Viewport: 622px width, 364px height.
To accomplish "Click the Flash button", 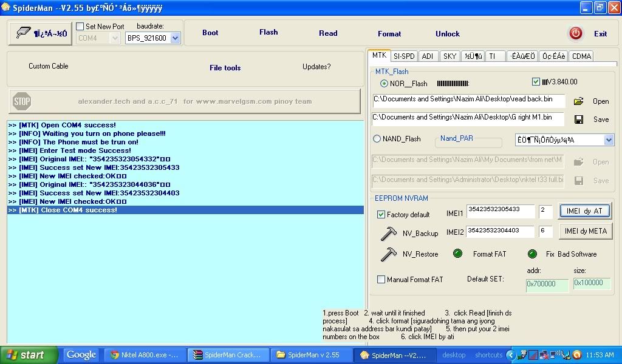I will tap(268, 32).
